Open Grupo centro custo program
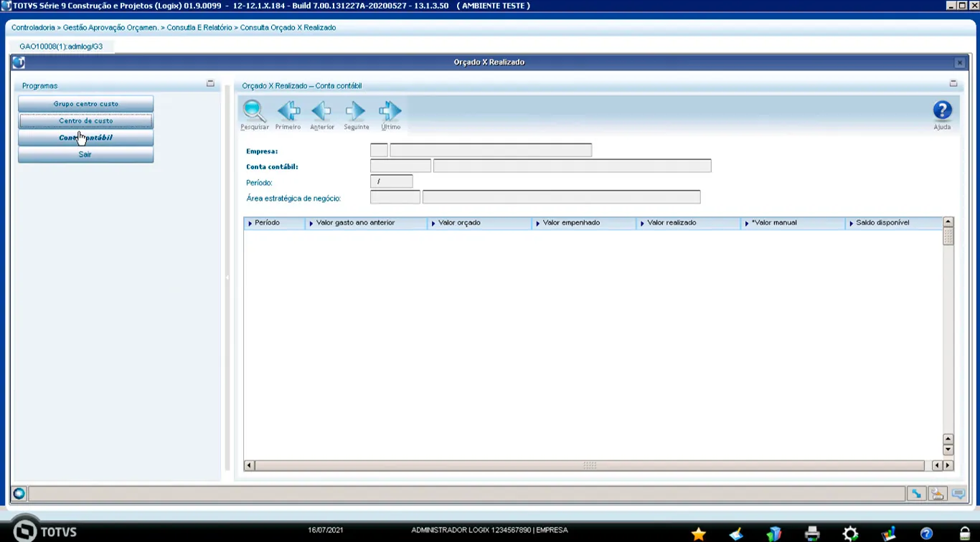Image resolution: width=980 pixels, height=542 pixels. click(x=85, y=104)
